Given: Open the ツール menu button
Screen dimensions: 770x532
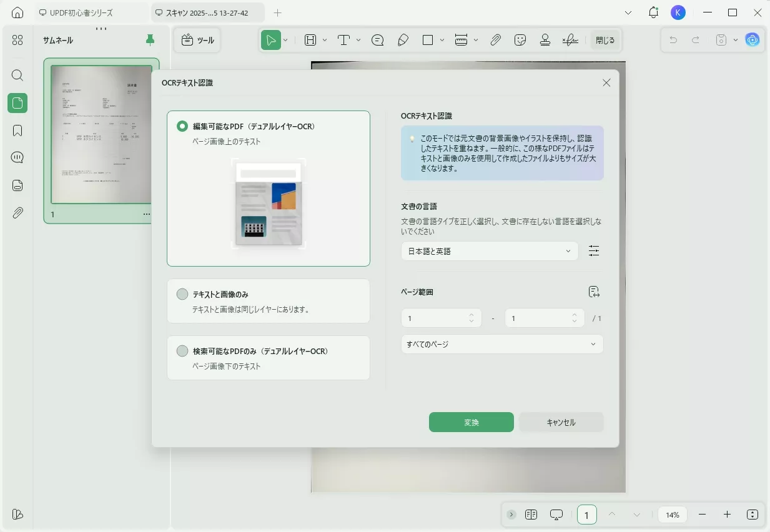Looking at the screenshot, I should (197, 40).
